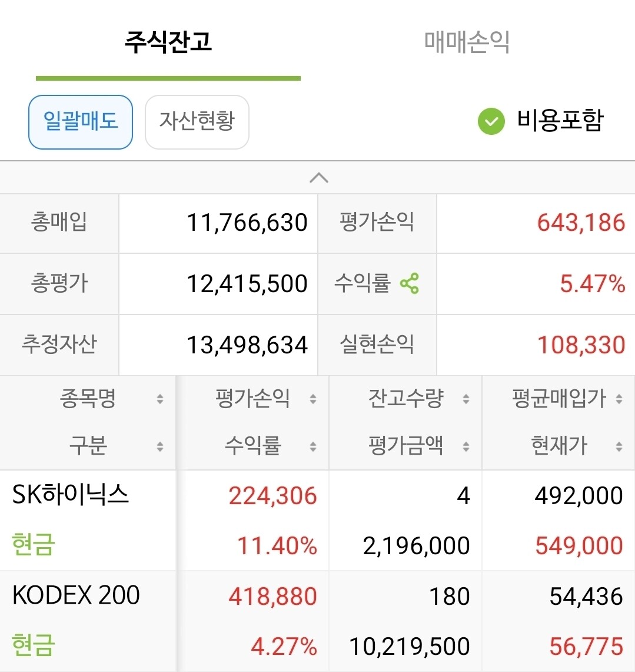Screen dimensions: 635x672
Task: Tap the 일괄매도 button
Action: coord(81,122)
